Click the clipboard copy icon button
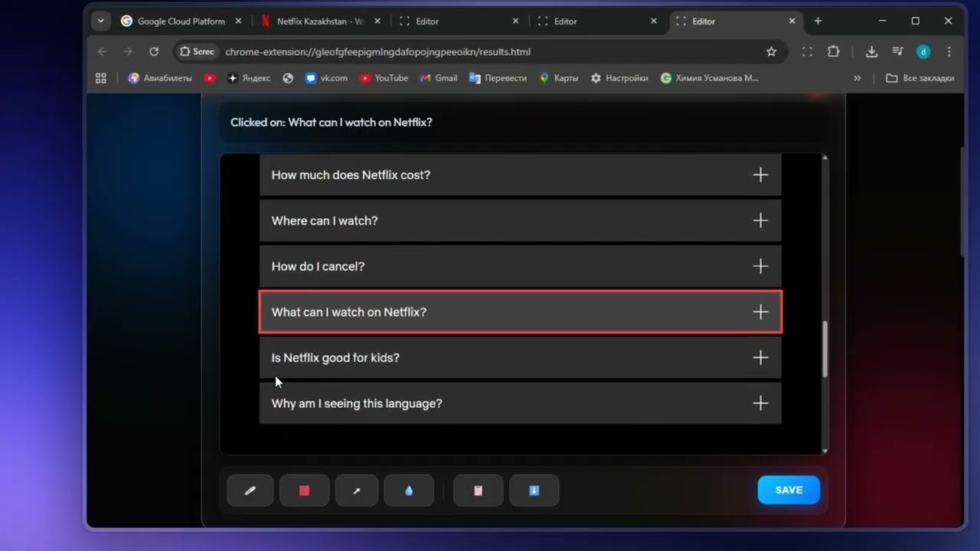The width and height of the screenshot is (980, 551). click(x=479, y=491)
